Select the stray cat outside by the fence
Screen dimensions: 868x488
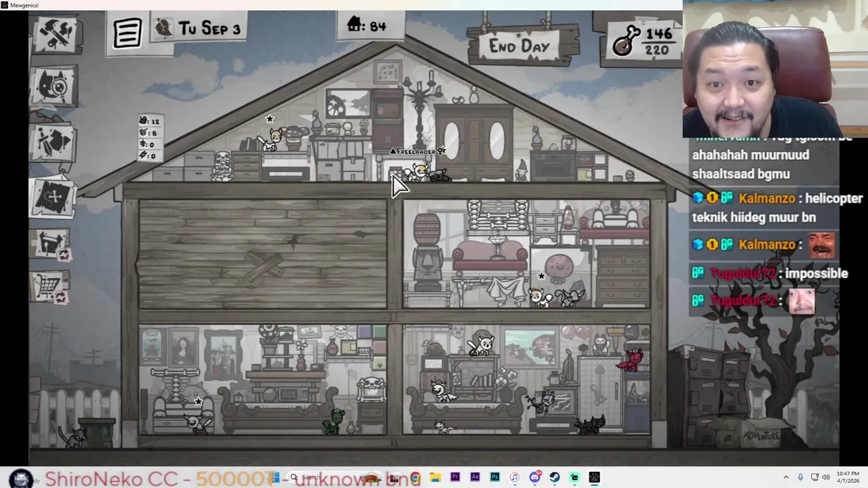(73, 436)
